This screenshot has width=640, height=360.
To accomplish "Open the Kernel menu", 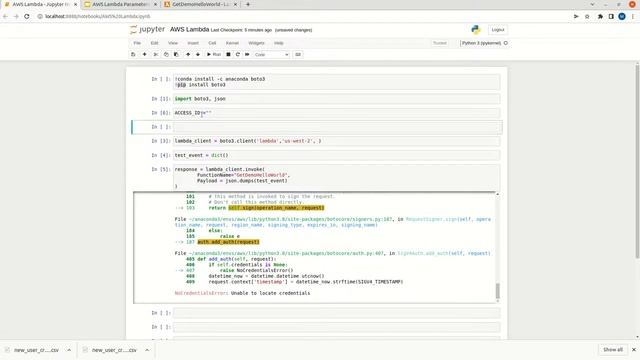I will click(x=232, y=43).
